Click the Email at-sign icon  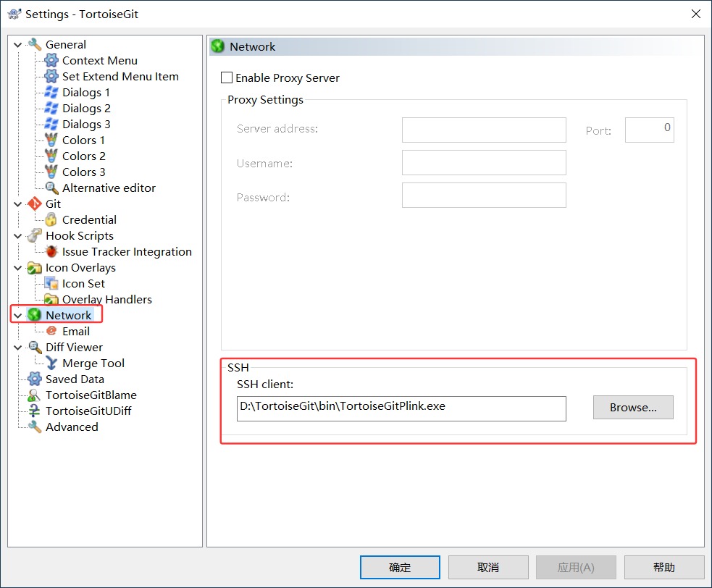point(51,331)
